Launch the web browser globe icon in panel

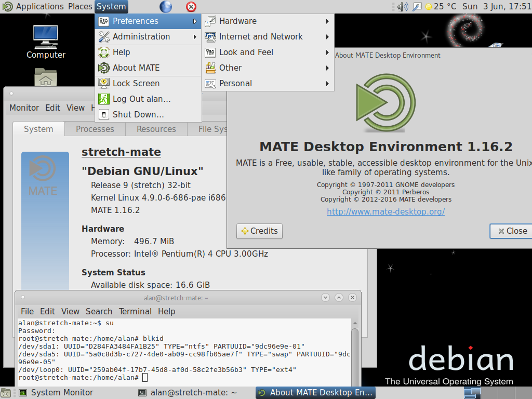click(166, 6)
